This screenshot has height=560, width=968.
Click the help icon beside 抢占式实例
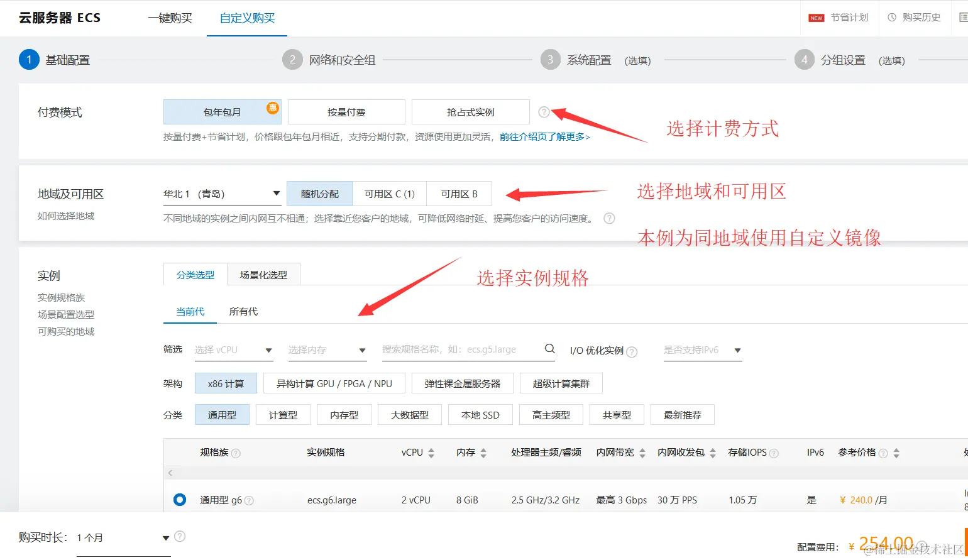544,112
